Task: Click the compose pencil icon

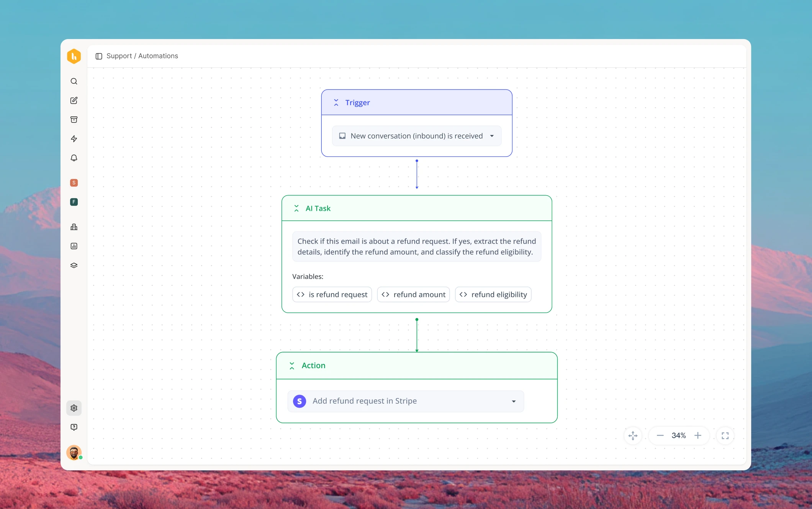Action: coord(74,101)
